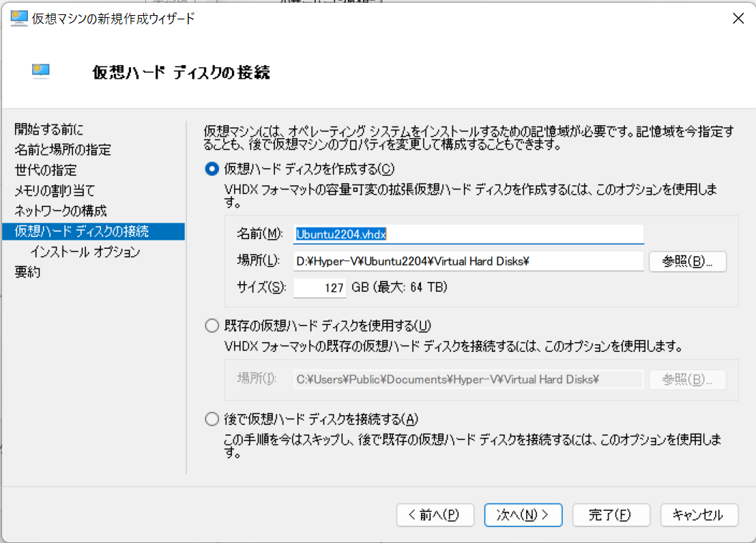Click the Hyper-V wizard icon in title bar

(x=17, y=18)
